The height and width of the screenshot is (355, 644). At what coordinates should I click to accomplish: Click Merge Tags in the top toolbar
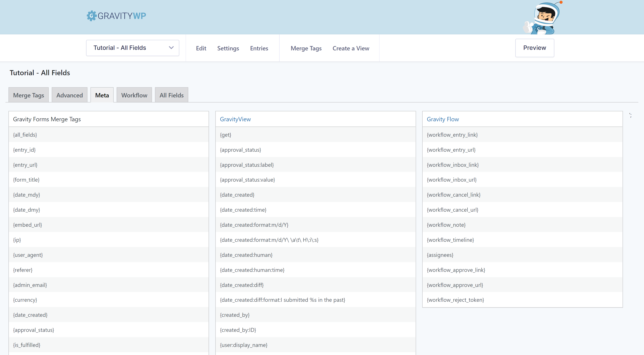(x=306, y=48)
